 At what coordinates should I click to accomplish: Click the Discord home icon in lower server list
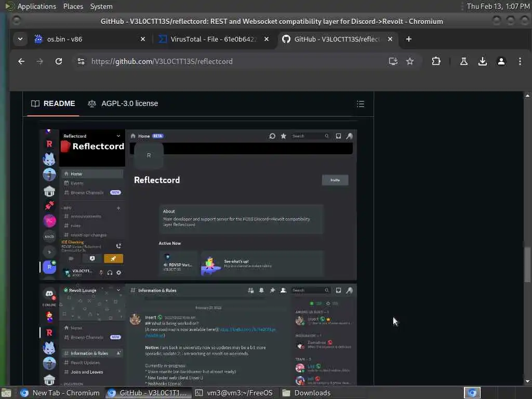click(49, 294)
